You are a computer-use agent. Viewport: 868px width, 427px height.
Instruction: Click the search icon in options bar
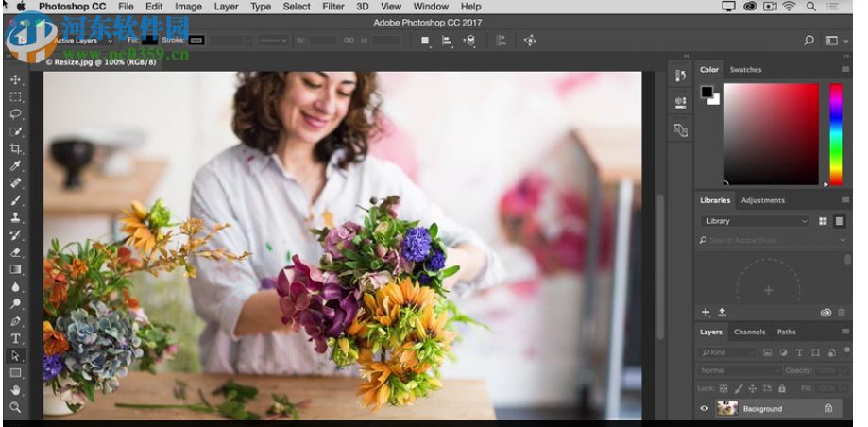[x=808, y=41]
